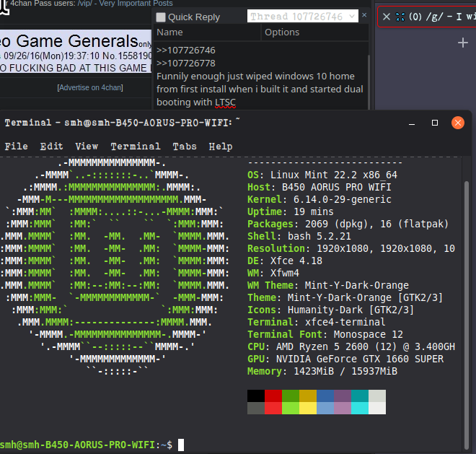Click the comment box scrollbar
This screenshot has height=454, width=476.
(x=369, y=82)
